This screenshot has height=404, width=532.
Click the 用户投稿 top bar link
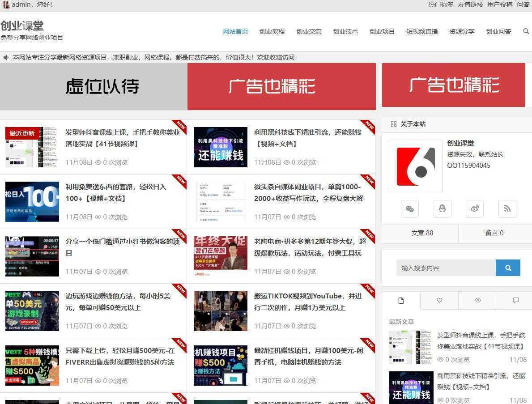[x=500, y=4]
